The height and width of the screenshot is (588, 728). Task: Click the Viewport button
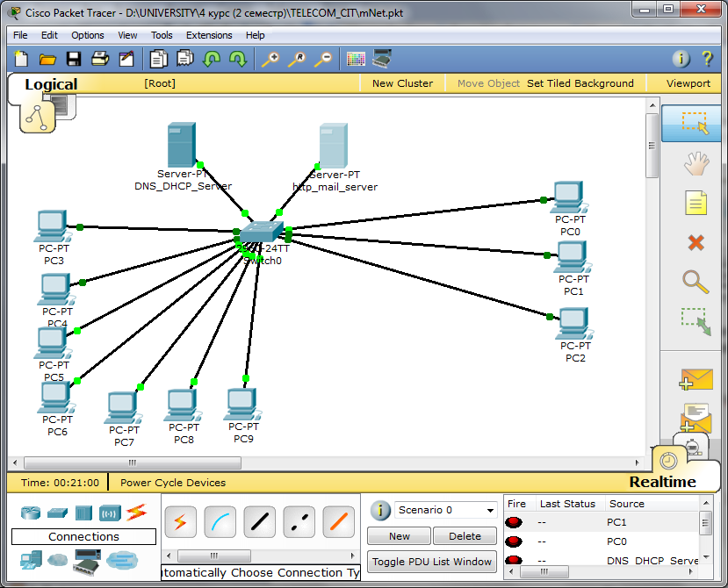click(688, 83)
